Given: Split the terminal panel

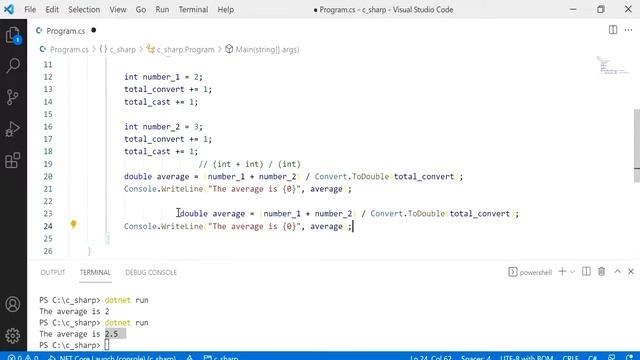Looking at the screenshot, I should tap(586, 271).
